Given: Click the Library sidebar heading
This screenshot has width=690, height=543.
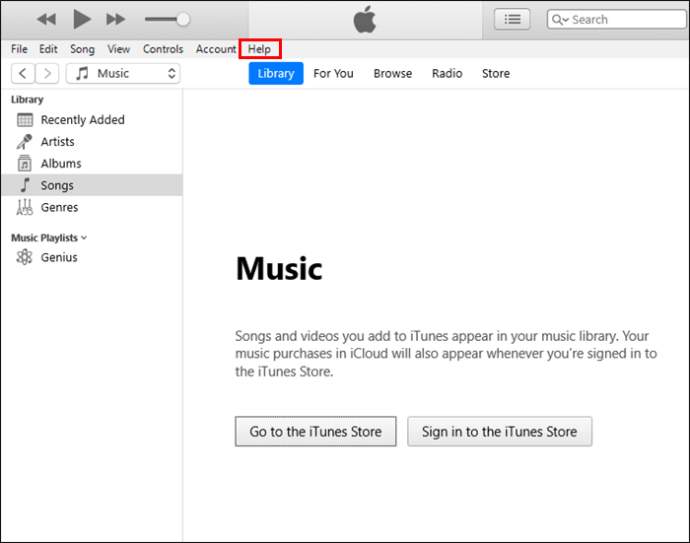Looking at the screenshot, I should tap(27, 99).
